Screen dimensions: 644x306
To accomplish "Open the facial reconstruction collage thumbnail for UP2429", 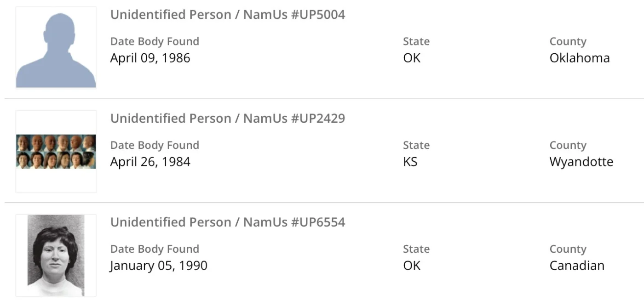I will (56, 152).
